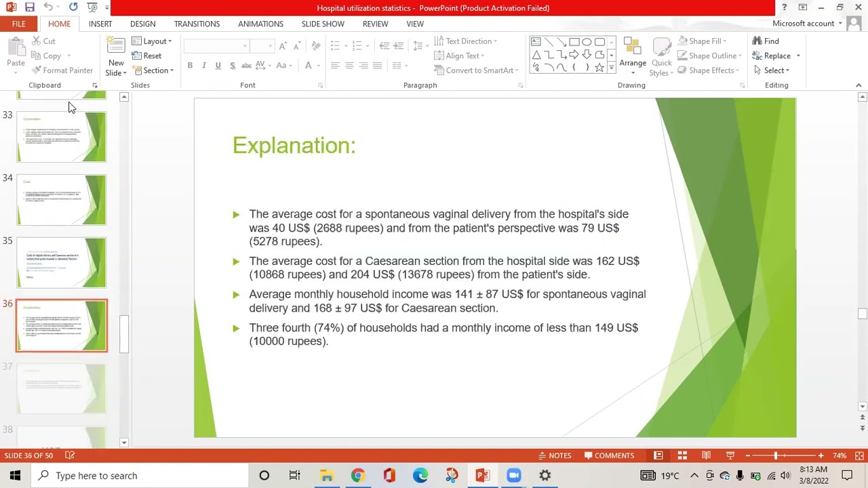Toggle Underline formatting
This screenshot has width=868, height=488.
[218, 66]
